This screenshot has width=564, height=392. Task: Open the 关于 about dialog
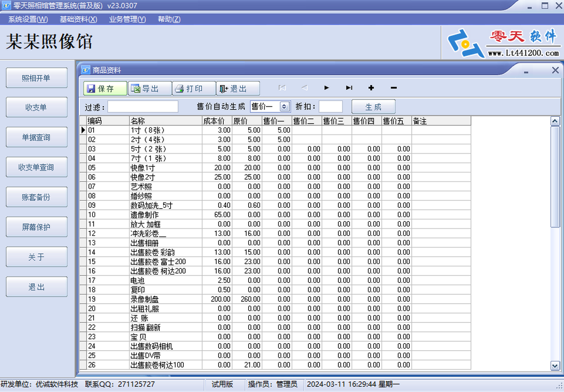click(36, 257)
